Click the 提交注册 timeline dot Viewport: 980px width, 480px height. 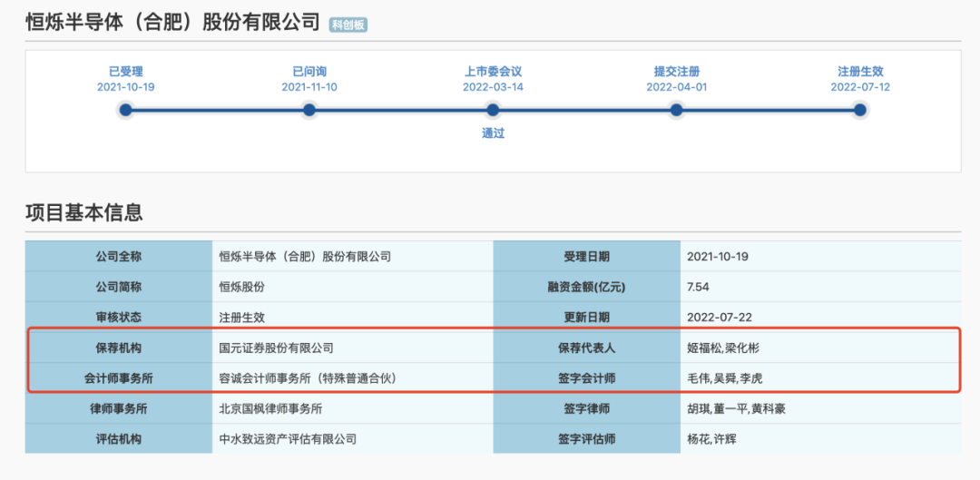click(x=676, y=110)
